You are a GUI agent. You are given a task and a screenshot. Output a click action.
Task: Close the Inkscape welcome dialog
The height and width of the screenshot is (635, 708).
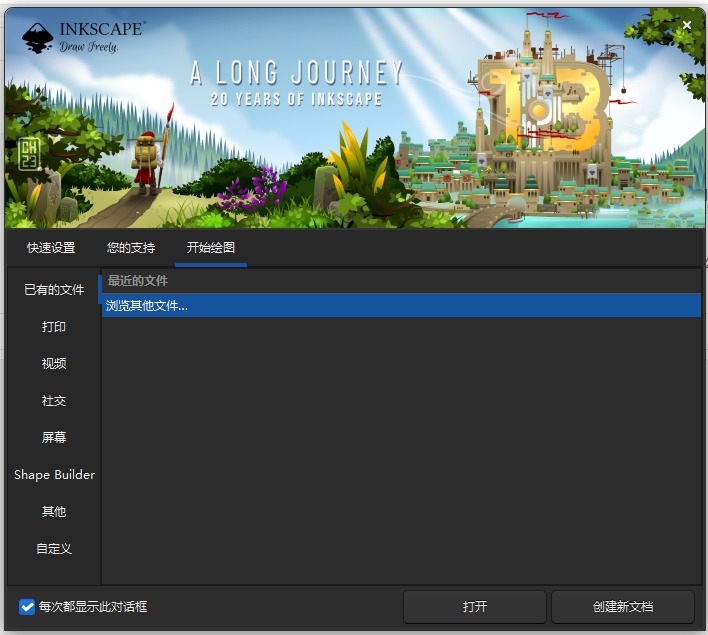pyautogui.click(x=687, y=25)
